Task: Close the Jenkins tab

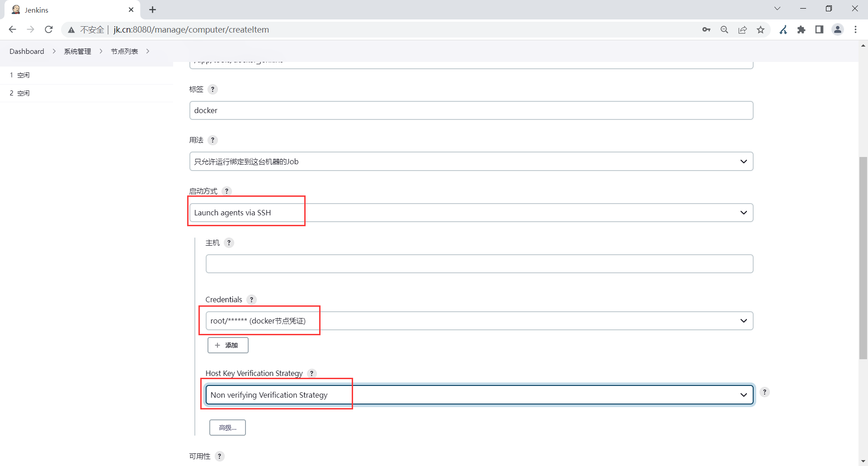Action: point(131,10)
